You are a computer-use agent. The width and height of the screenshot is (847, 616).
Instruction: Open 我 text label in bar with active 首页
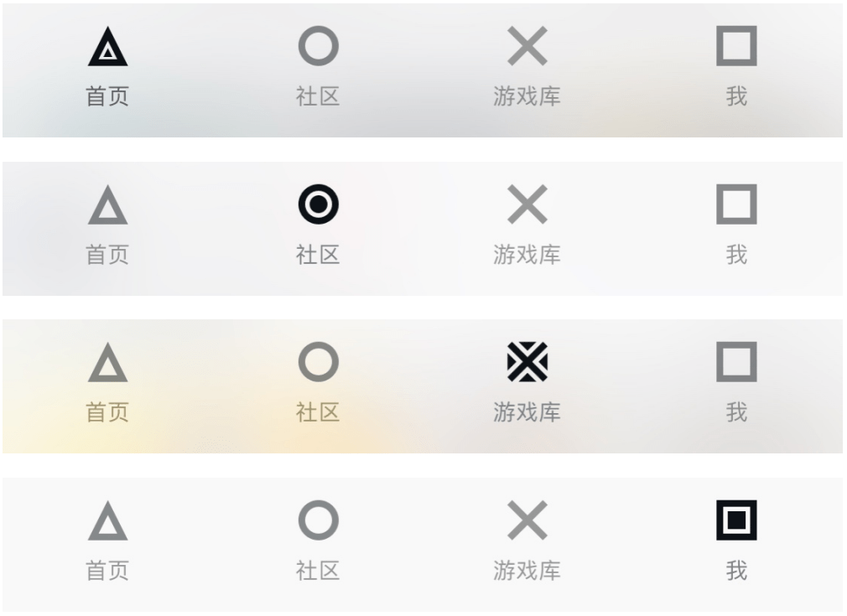(x=736, y=96)
